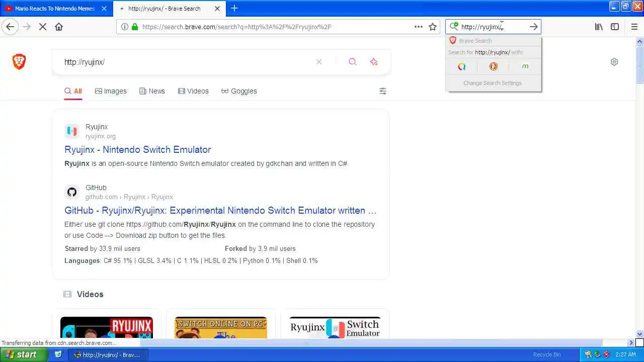Screen dimensions: 644x362
Task: Bookmark this page with the star icon
Action: pos(433,27)
